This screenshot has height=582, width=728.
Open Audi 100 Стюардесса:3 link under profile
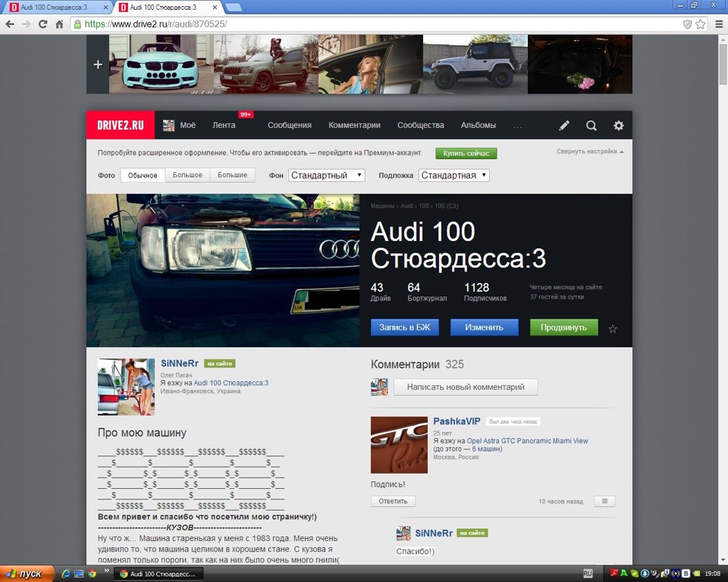point(231,383)
